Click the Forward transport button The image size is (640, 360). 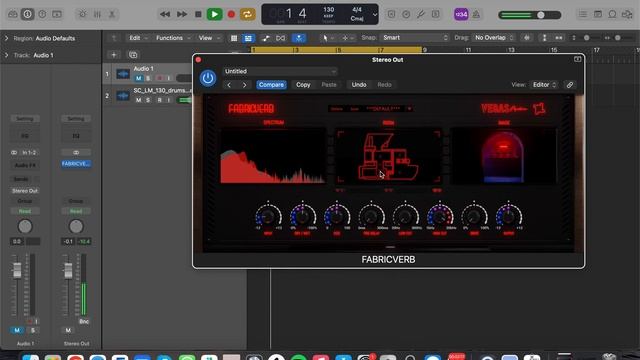(x=182, y=14)
